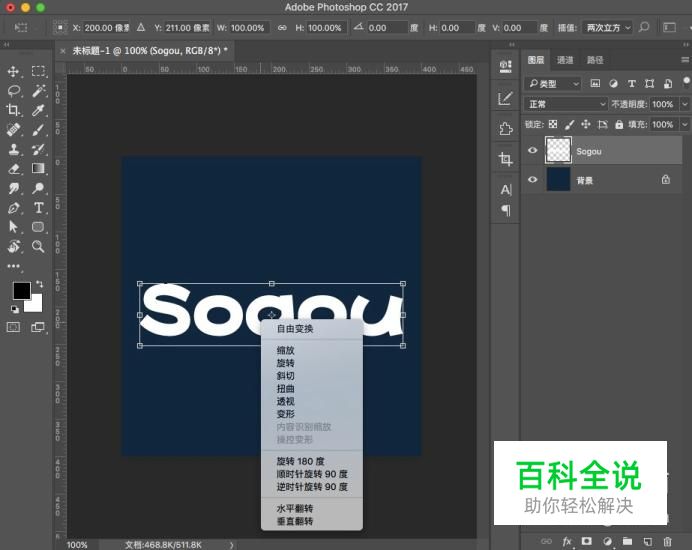Toggle lock all padlock icon
The image size is (692, 550).
[619, 124]
